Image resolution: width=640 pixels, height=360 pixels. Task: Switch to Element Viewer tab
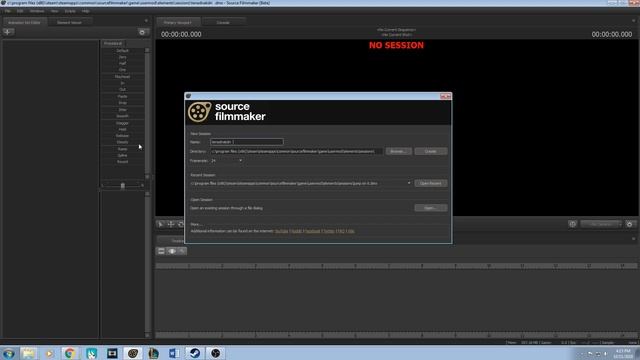pos(69,22)
